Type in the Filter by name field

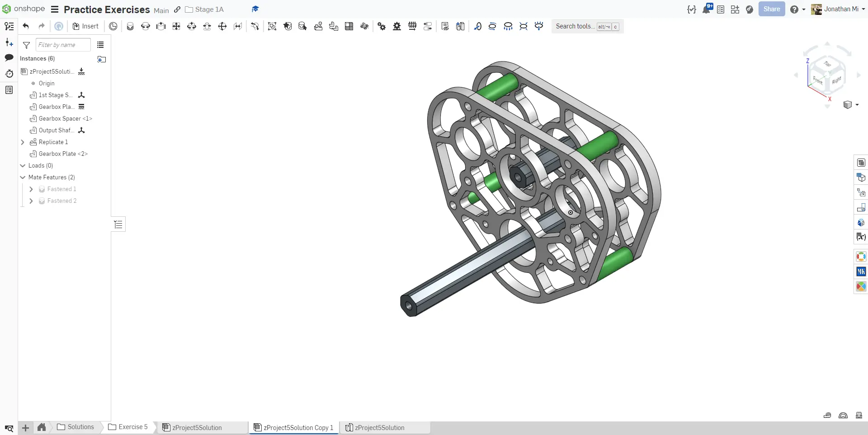[63, 45]
